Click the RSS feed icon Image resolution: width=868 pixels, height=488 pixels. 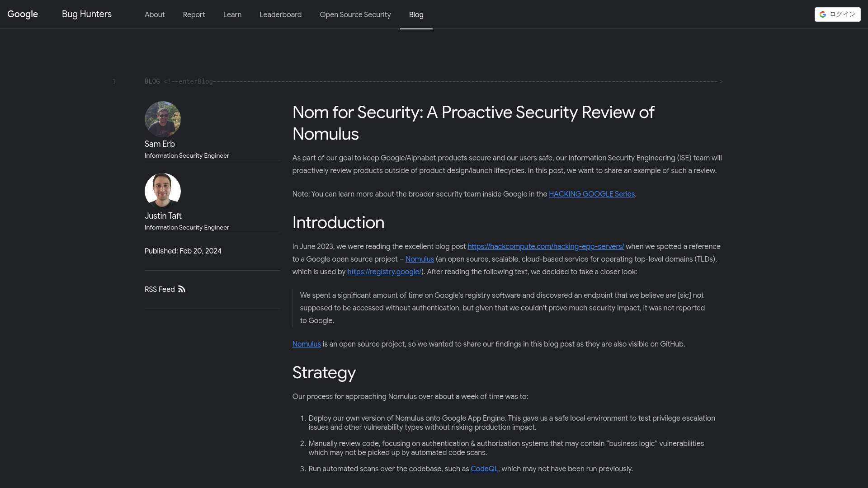[182, 289]
